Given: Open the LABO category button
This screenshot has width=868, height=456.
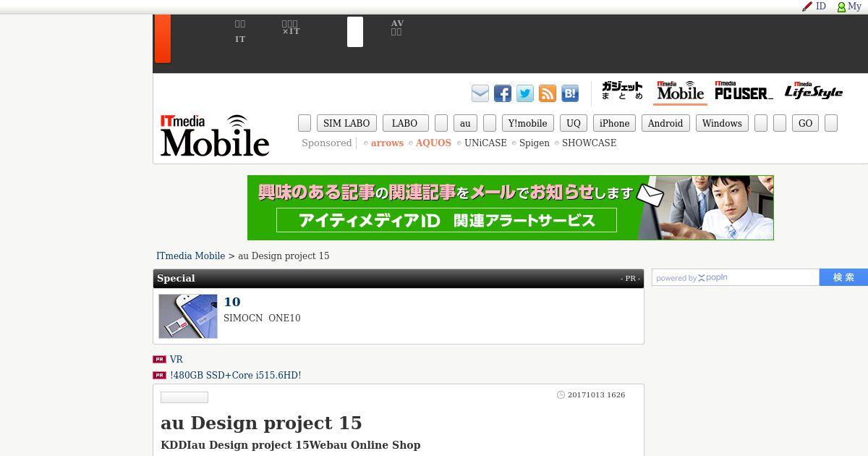Looking at the screenshot, I should point(405,123).
